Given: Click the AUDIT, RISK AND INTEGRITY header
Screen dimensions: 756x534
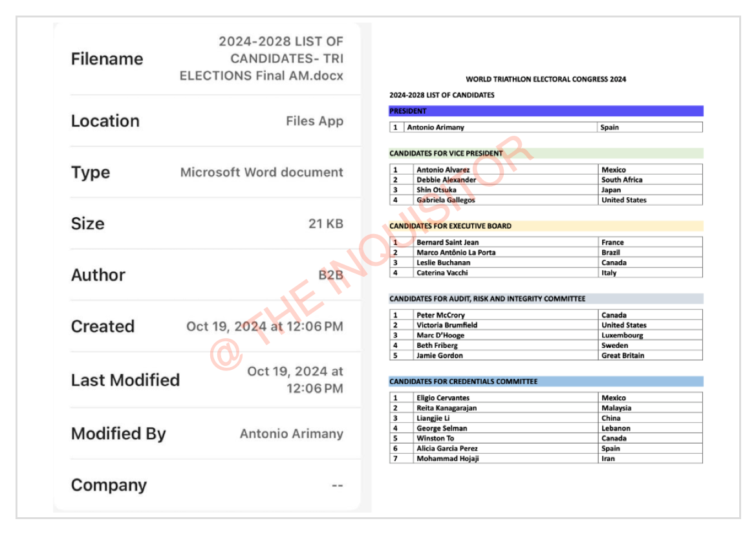Looking at the screenshot, I should click(x=546, y=299).
